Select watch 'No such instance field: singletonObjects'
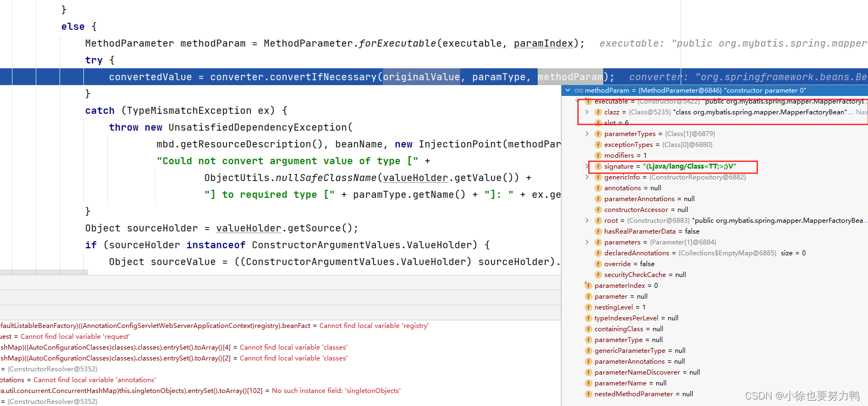The image size is (868, 406). point(336,391)
